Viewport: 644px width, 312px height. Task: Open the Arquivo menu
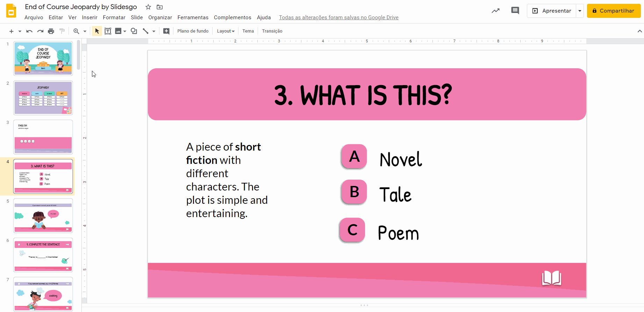click(34, 18)
